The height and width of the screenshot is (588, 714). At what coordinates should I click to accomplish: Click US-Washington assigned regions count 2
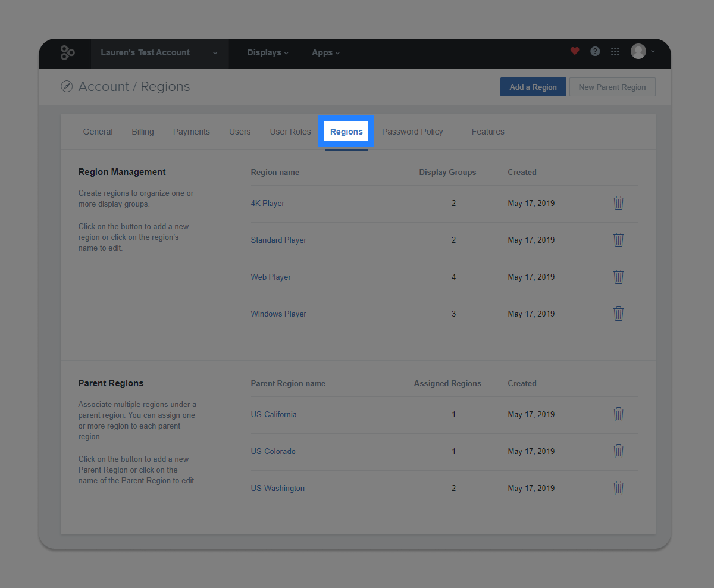[x=453, y=488]
